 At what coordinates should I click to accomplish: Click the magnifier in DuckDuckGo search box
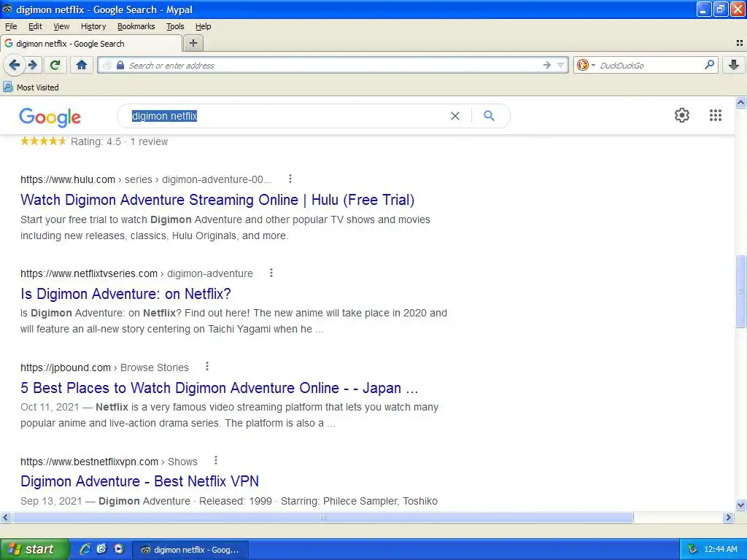point(709,64)
